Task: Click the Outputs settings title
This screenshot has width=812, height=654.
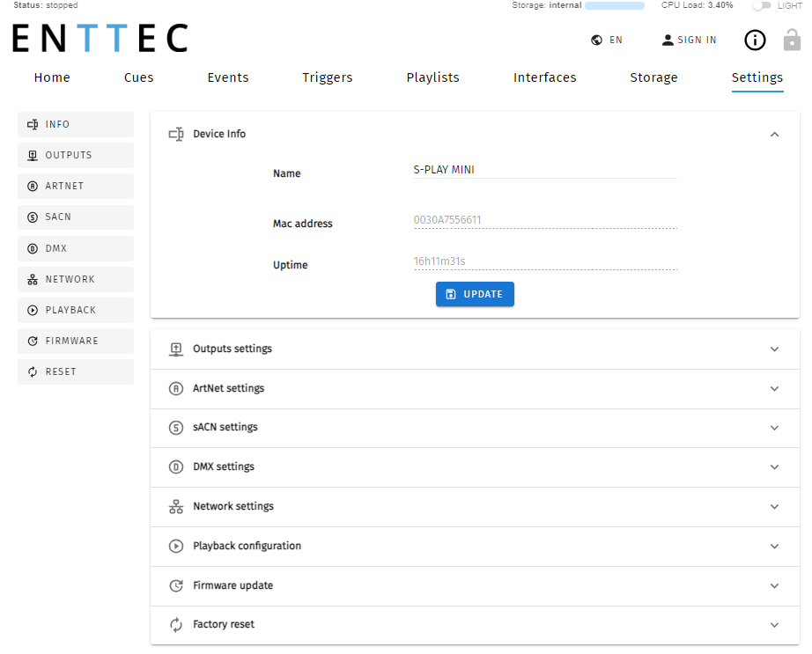Action: 232,349
